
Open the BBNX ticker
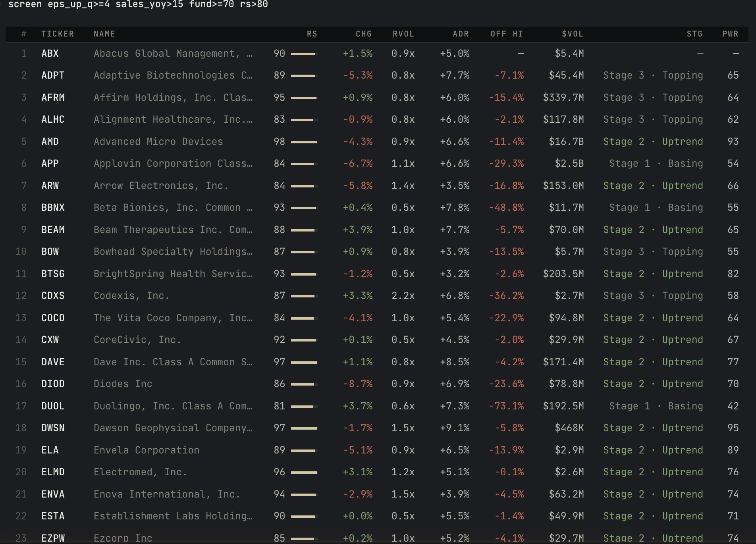(x=53, y=208)
